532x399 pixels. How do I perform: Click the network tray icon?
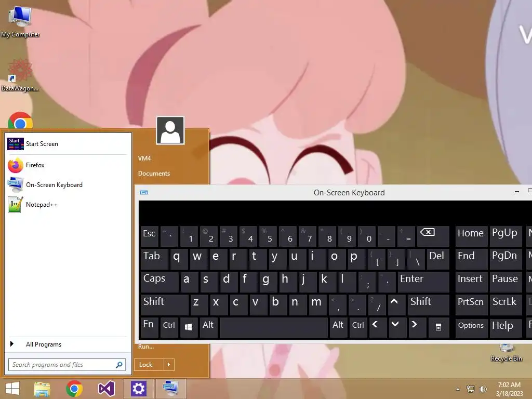coord(471,389)
